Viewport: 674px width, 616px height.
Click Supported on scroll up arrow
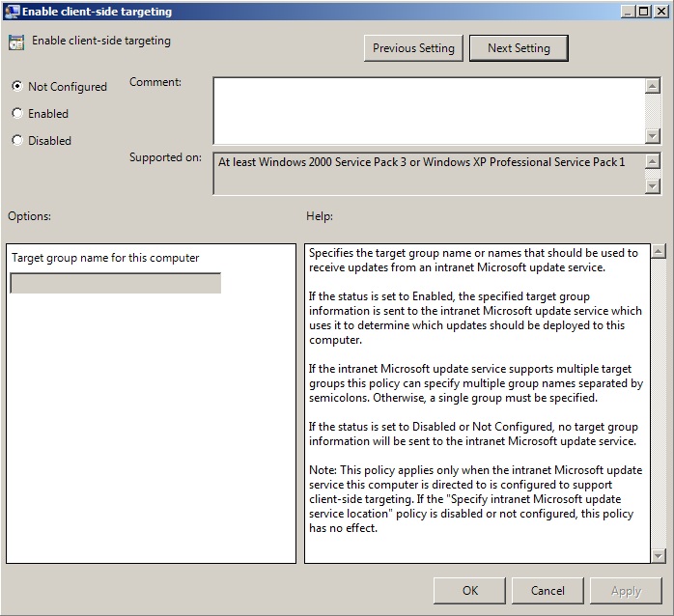click(653, 161)
